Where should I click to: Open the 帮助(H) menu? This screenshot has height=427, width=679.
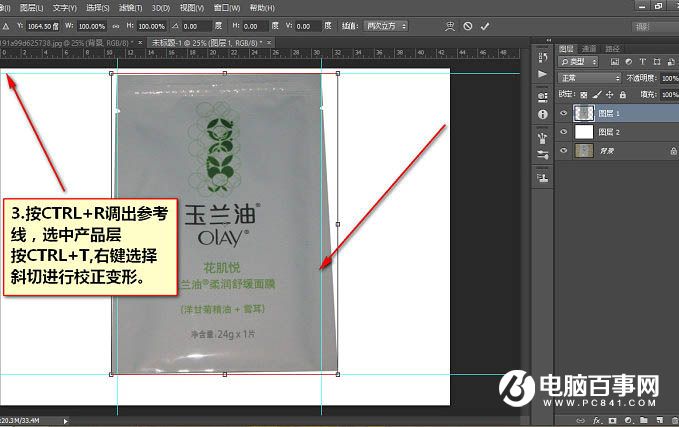tap(262, 8)
